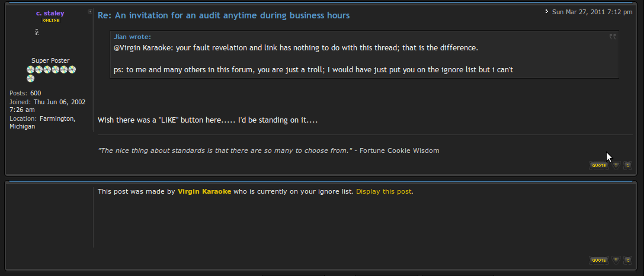Image resolution: width=644 pixels, height=276 pixels.
Task: Jump to top using arrow icon in c. staley's post
Action: tap(627, 165)
